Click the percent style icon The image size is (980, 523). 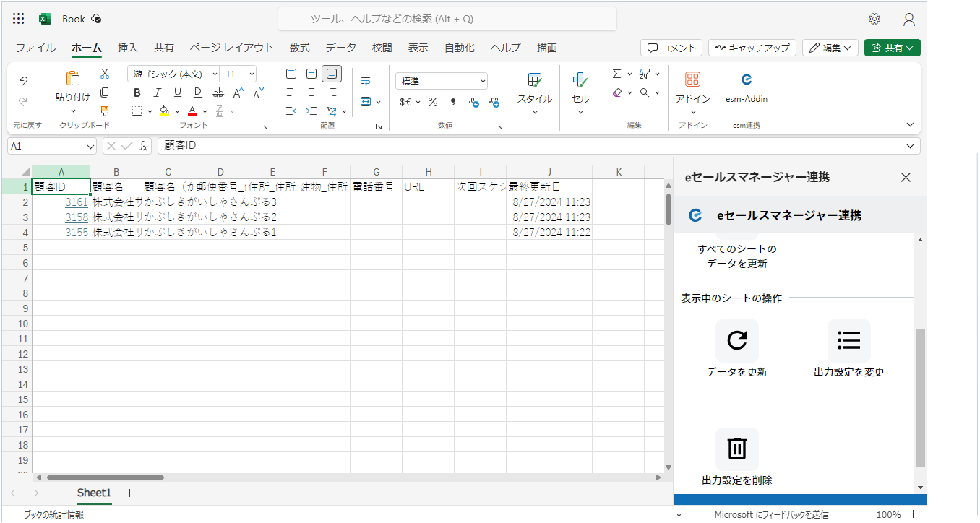coord(433,102)
